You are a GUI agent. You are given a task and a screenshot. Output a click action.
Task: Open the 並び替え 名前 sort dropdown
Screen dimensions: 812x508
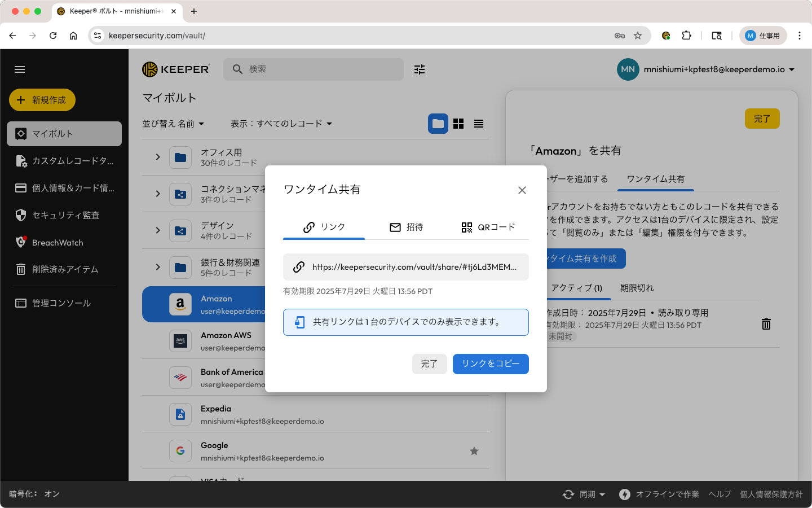click(173, 124)
